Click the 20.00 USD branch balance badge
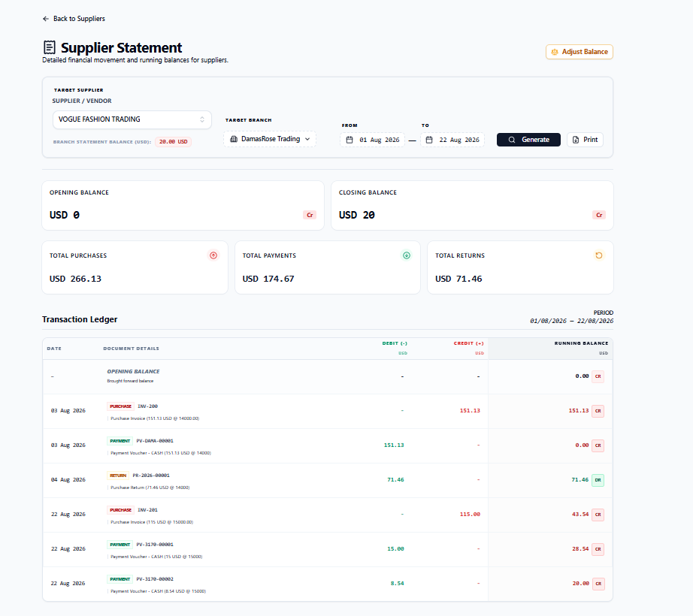Screen dimensions: 693x616 [x=173, y=142]
